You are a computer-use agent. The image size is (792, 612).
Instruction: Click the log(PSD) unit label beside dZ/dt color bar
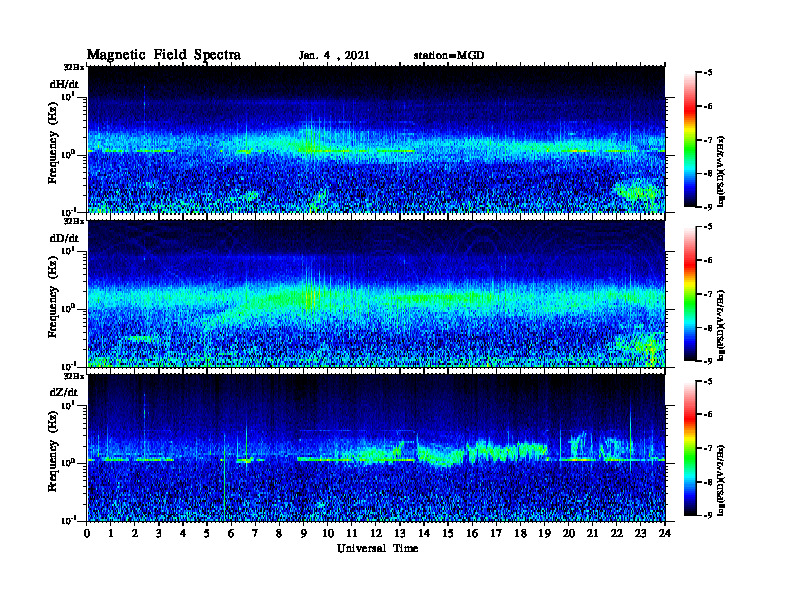pos(722,480)
